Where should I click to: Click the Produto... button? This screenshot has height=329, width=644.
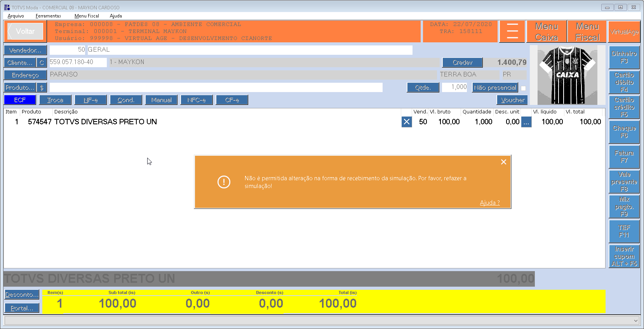(20, 87)
